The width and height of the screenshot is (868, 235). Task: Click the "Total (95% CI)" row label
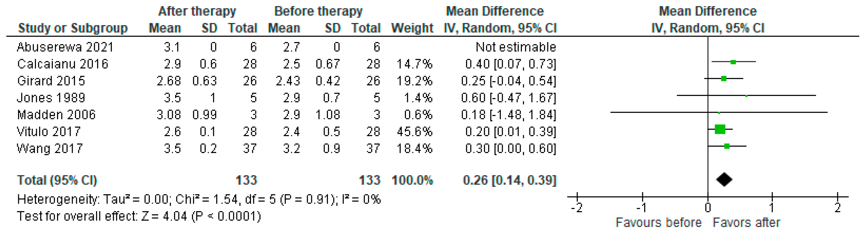pos(57,180)
